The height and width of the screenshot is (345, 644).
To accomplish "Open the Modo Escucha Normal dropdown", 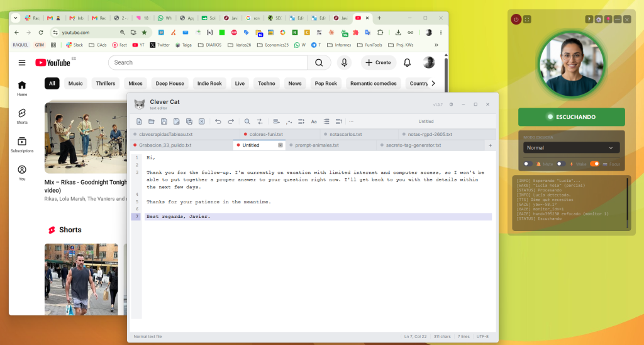I will click(571, 147).
